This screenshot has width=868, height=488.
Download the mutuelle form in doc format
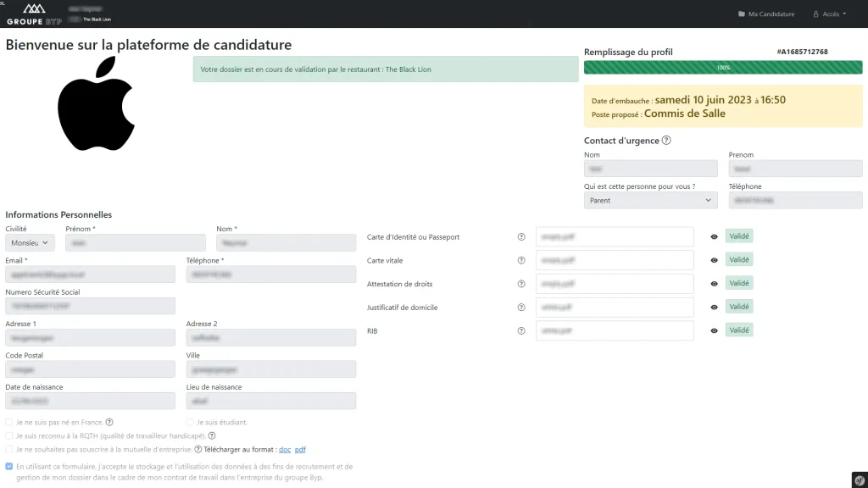click(285, 449)
